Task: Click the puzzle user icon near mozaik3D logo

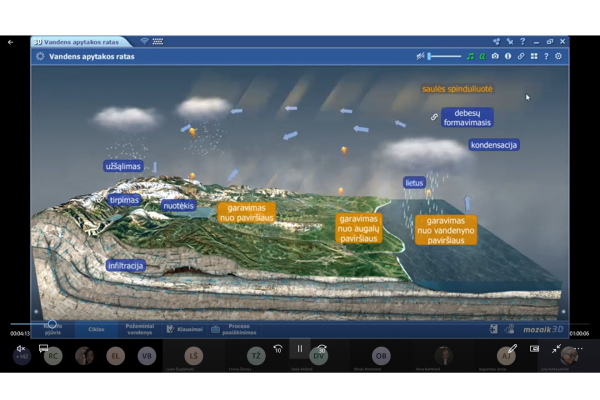Action: (509, 329)
